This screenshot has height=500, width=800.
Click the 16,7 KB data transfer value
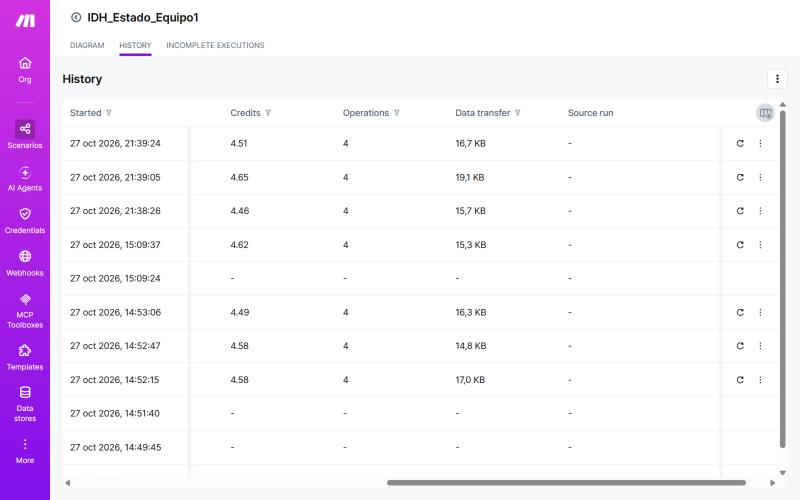pos(470,143)
